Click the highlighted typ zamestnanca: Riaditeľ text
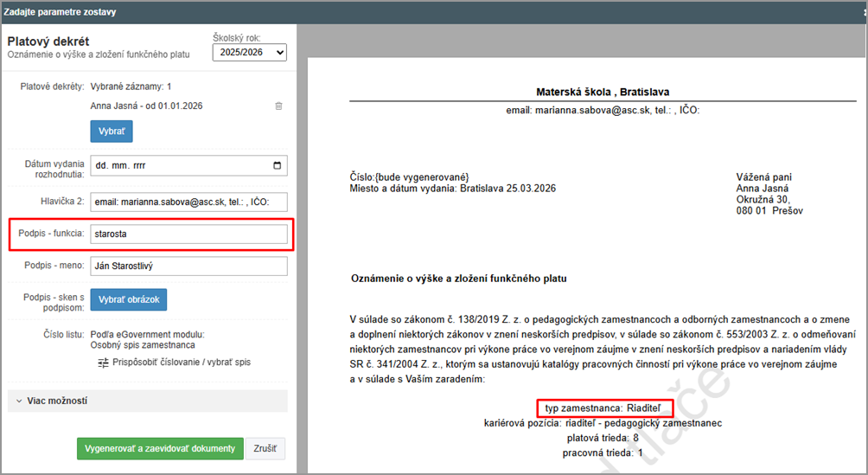868x475 pixels. (604, 408)
